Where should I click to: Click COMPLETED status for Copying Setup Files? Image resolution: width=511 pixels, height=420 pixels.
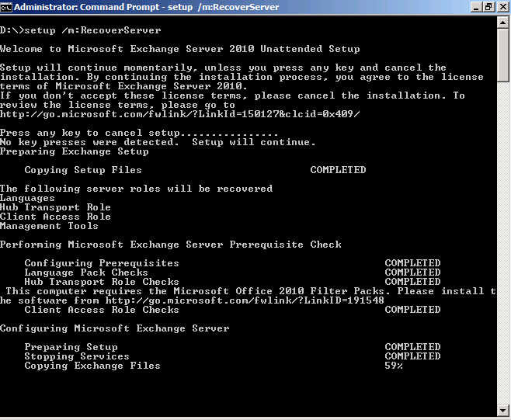(x=338, y=170)
